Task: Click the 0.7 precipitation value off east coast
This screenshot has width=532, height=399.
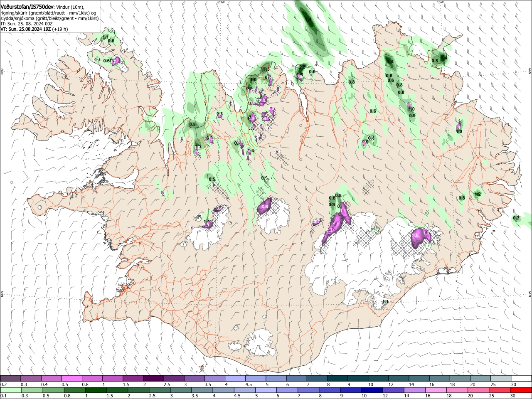Action: pyautogui.click(x=516, y=218)
